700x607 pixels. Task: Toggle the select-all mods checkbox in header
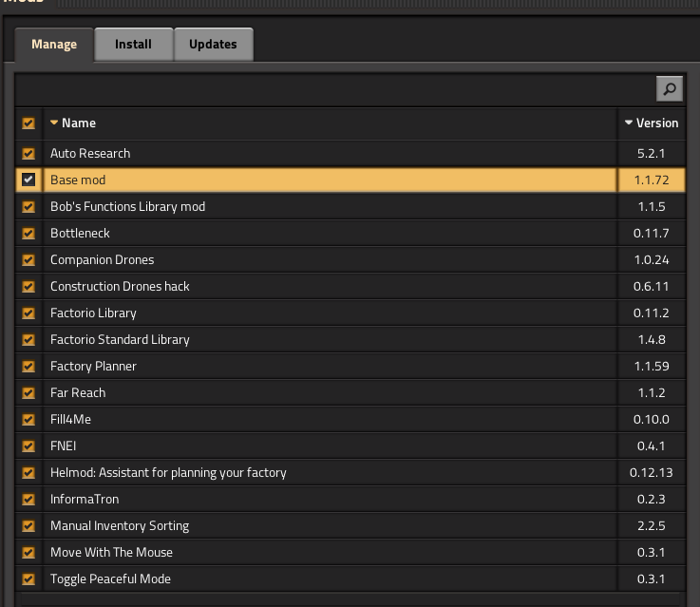(28, 123)
